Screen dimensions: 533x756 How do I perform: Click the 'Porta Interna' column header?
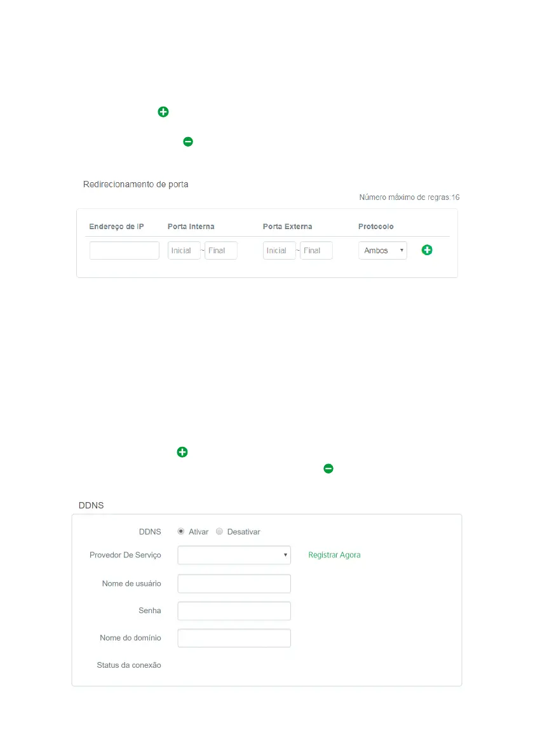[x=191, y=226]
